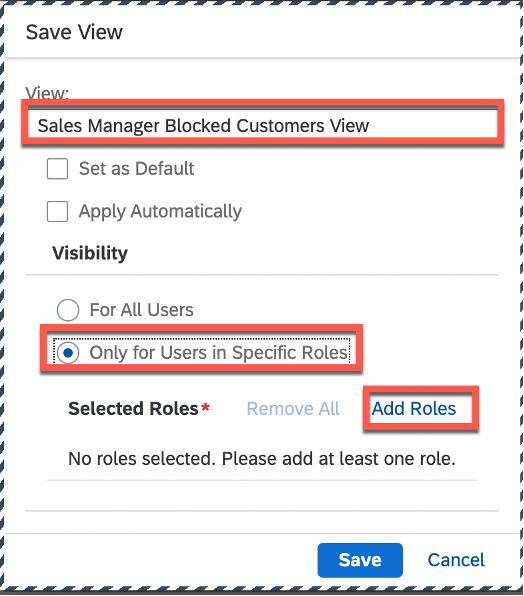Screen dimensions: 524x596
Task: Click the 'Only for Users in Specific Roles' label
Action: (x=219, y=353)
